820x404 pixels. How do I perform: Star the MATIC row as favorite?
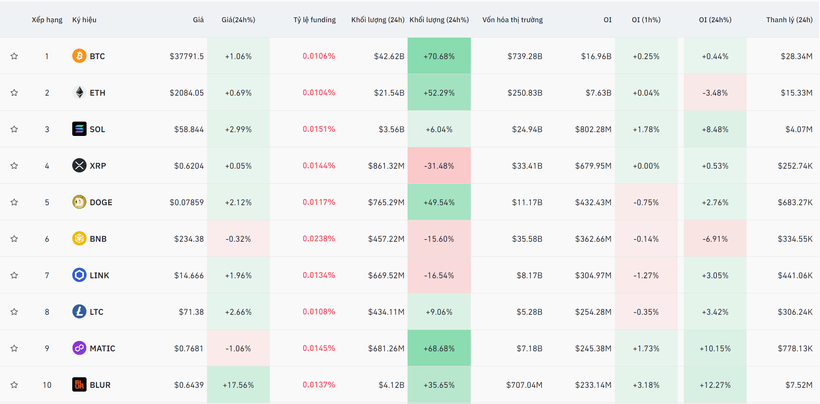(14, 348)
